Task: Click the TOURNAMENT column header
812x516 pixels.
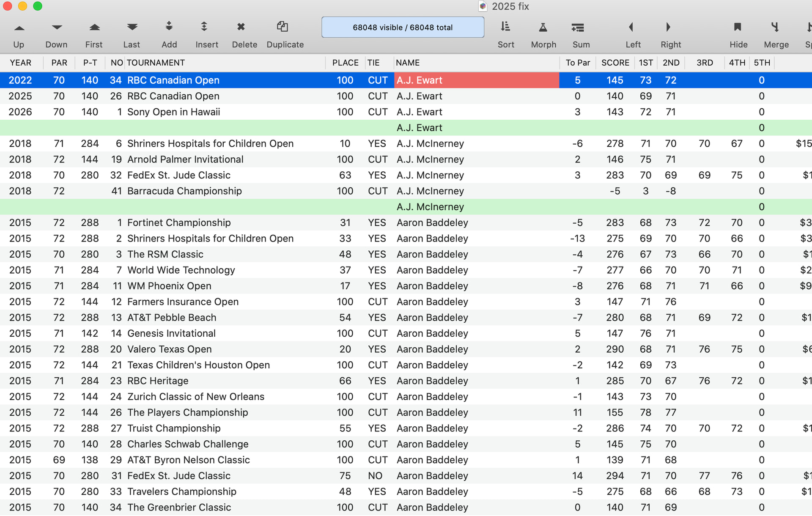Action: pyautogui.click(x=156, y=63)
